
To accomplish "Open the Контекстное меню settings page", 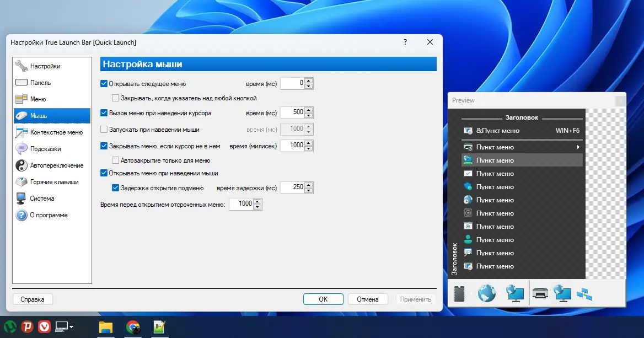I will [56, 132].
